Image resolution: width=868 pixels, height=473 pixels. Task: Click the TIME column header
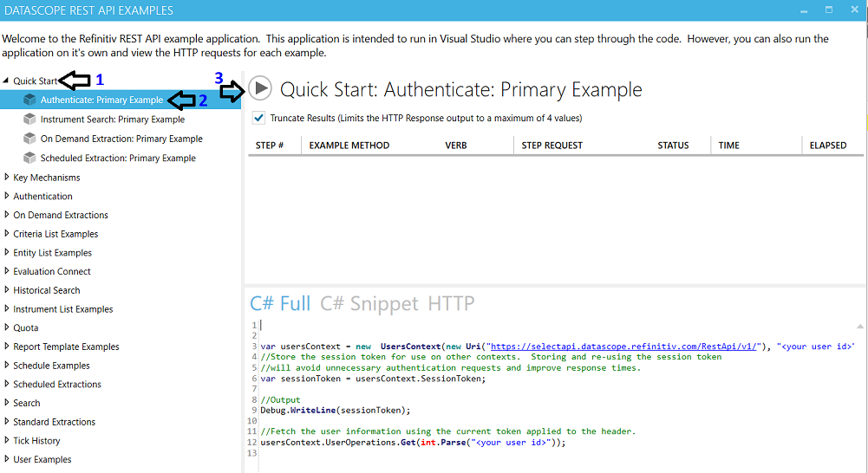(729, 146)
